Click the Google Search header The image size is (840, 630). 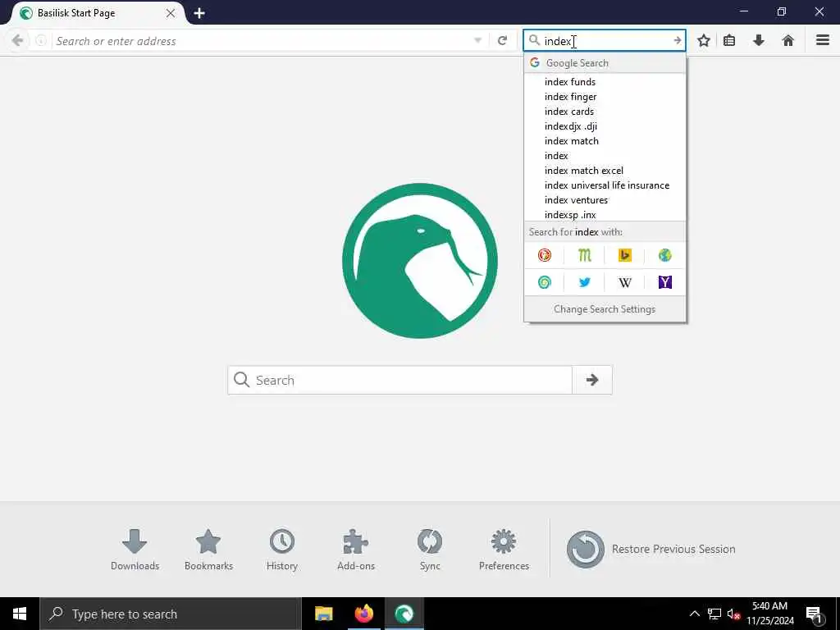tap(605, 62)
